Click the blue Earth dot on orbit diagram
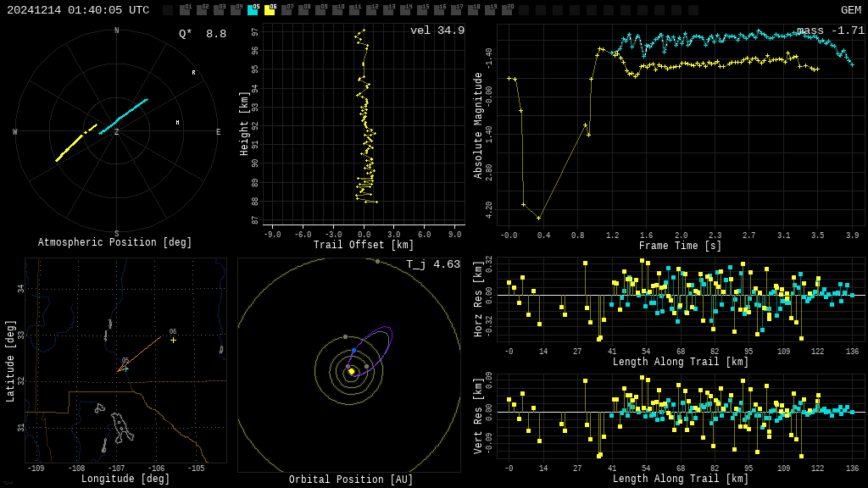Image resolution: width=868 pixels, height=488 pixels. coord(354,350)
